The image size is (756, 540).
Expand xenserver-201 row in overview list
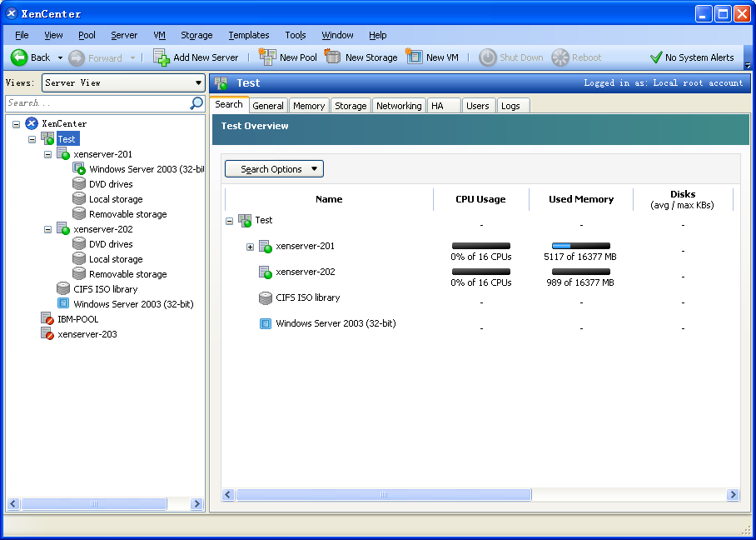click(x=250, y=247)
